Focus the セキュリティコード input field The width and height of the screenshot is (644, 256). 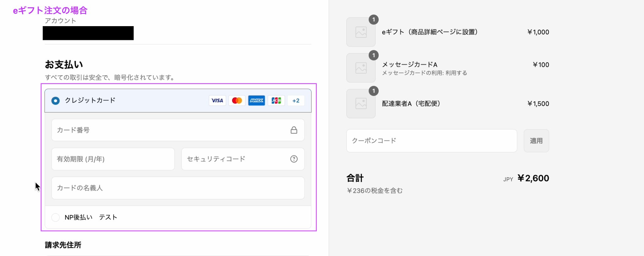click(x=243, y=159)
